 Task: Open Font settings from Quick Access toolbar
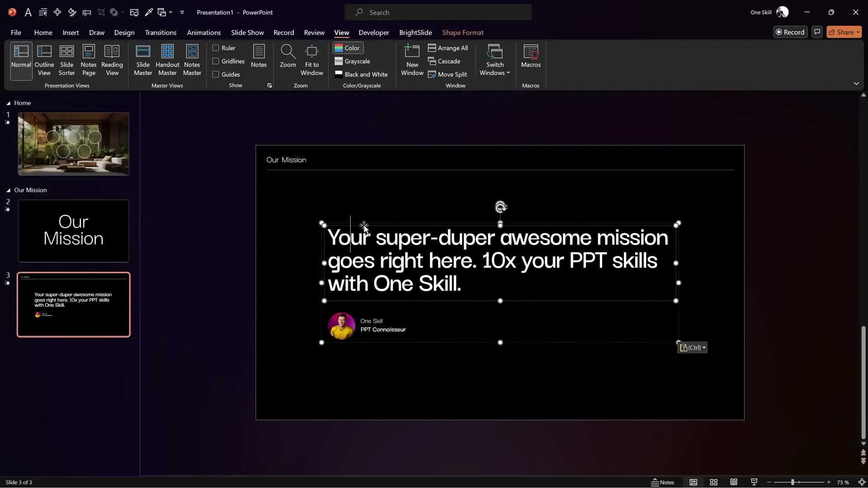[28, 12]
